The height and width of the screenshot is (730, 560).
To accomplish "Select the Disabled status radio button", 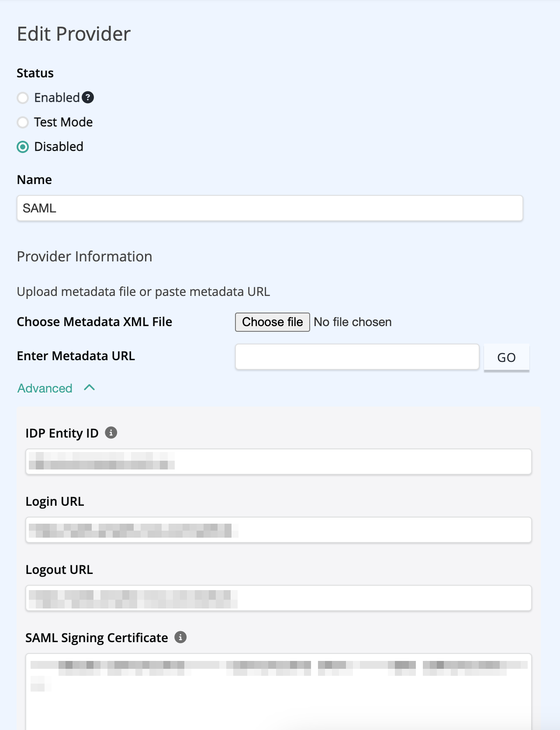I will click(x=23, y=147).
